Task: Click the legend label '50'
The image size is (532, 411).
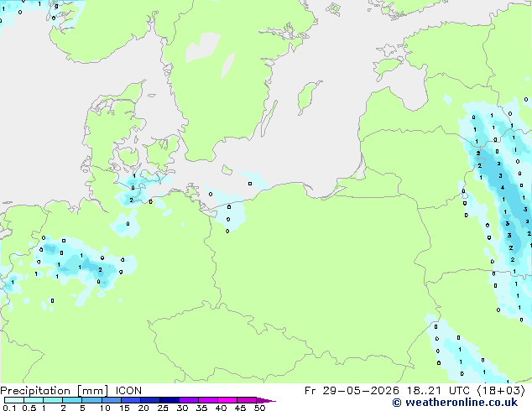Action: pos(259,408)
